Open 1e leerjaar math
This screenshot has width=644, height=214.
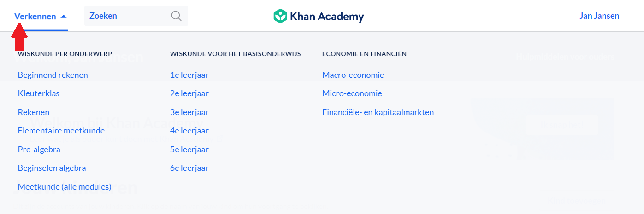pos(189,75)
